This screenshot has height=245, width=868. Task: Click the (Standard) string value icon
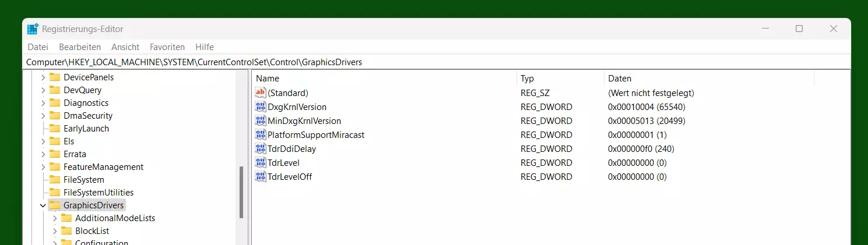point(261,93)
